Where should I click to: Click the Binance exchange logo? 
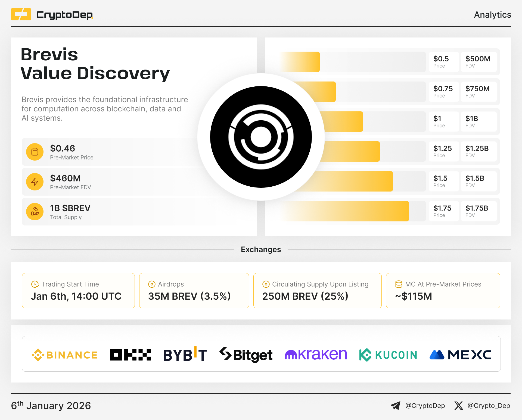tap(64, 355)
